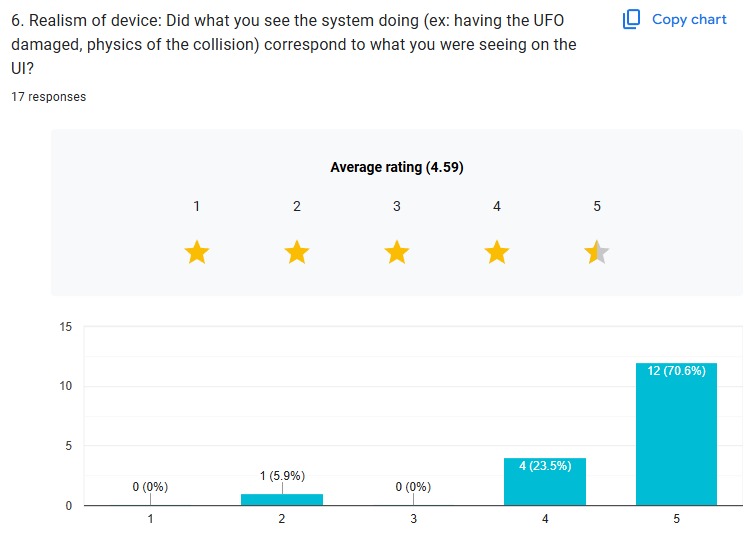Screen dimensions: 747x544
Task: Click the 12 (70.6%) data label
Action: coord(676,371)
